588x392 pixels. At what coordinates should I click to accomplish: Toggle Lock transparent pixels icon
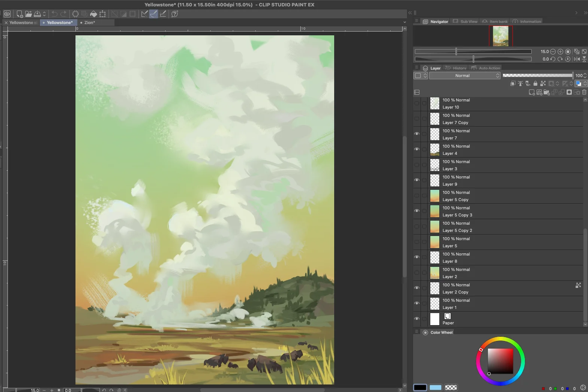point(543,83)
